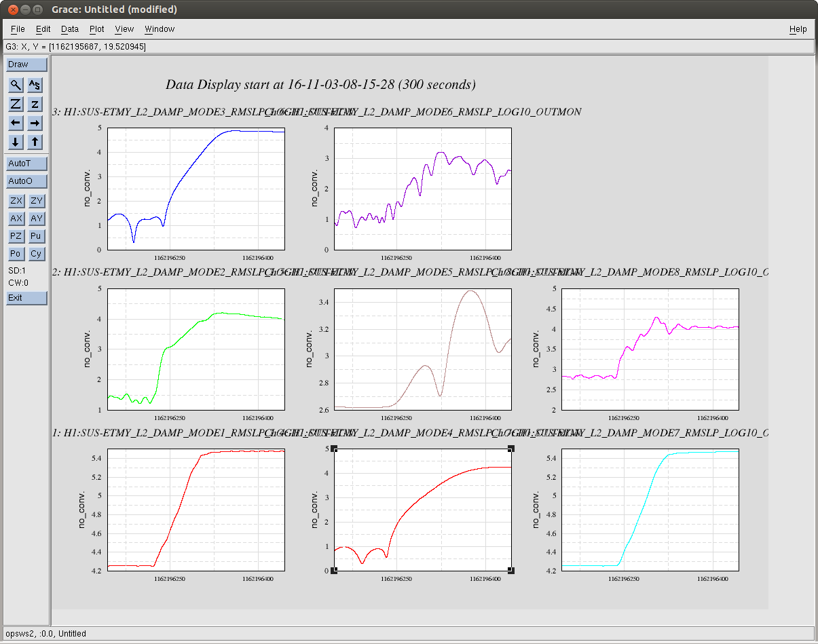Viewport: 818px width, 644px height.
Task: Select the magenta MODE8 graph
Action: point(650,349)
